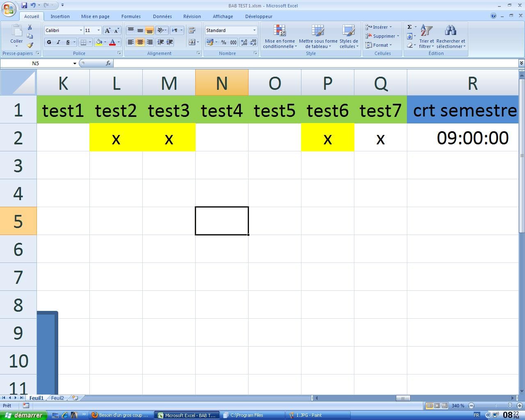The image size is (525, 420).
Task: Toggle italic formatting
Action: (x=58, y=42)
